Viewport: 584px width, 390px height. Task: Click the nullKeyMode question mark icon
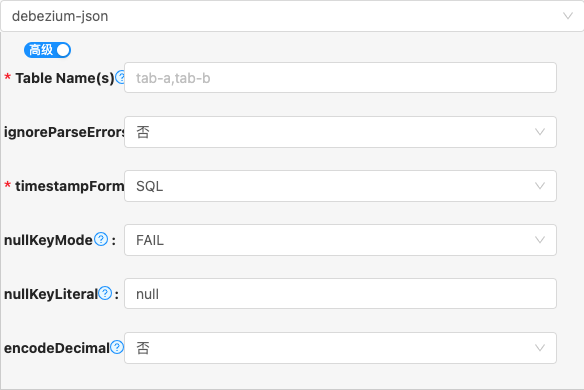(101, 239)
